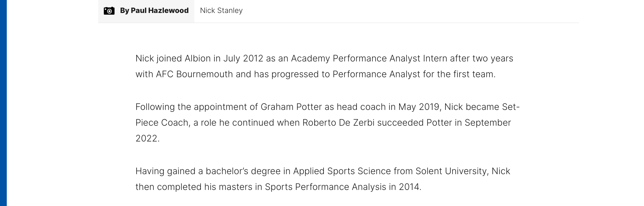Click the camera icon beside photo credit
Image resolution: width=644 pixels, height=206 pixels.
(x=109, y=11)
